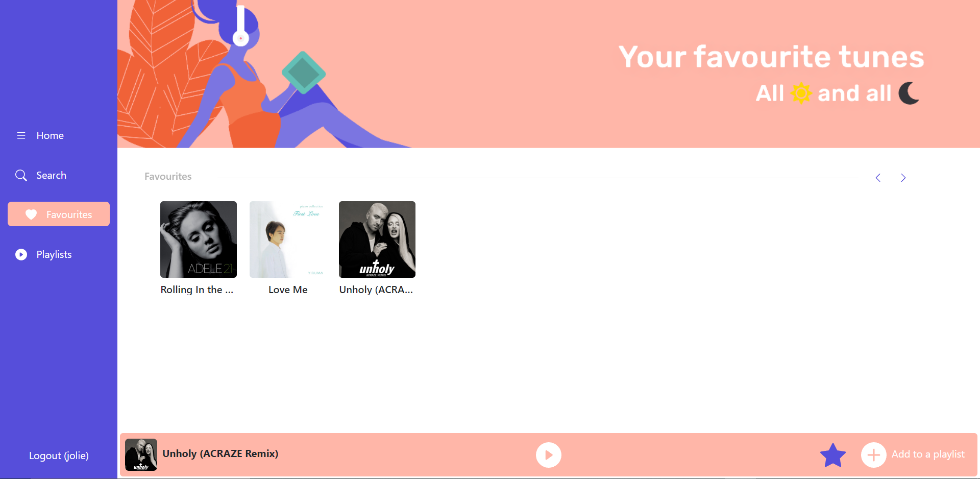
Task: Click the magnifying glass Search icon
Action: point(21,175)
